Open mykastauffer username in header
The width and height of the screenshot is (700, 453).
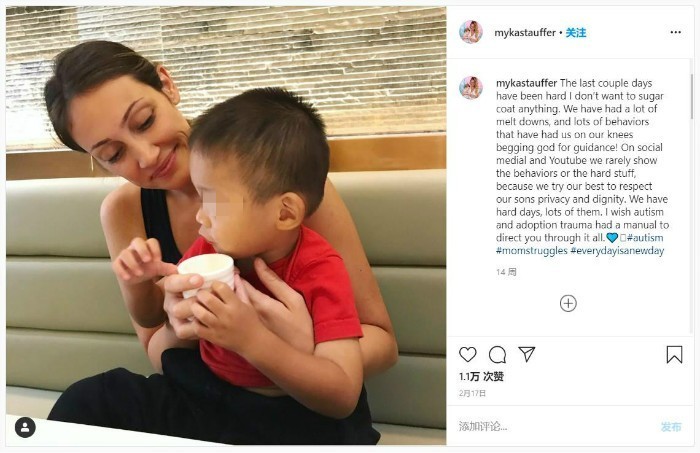525,33
